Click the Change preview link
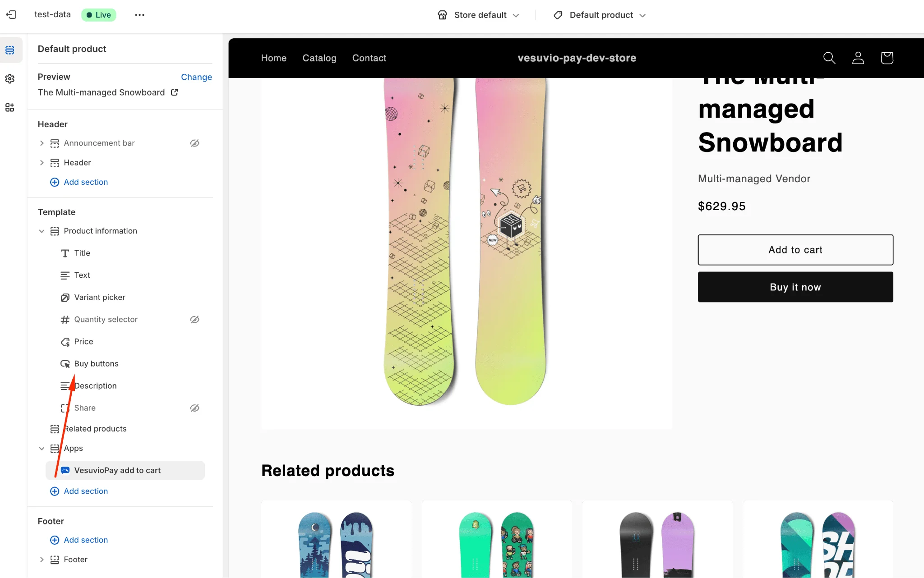The width and height of the screenshot is (924, 578). tap(196, 77)
